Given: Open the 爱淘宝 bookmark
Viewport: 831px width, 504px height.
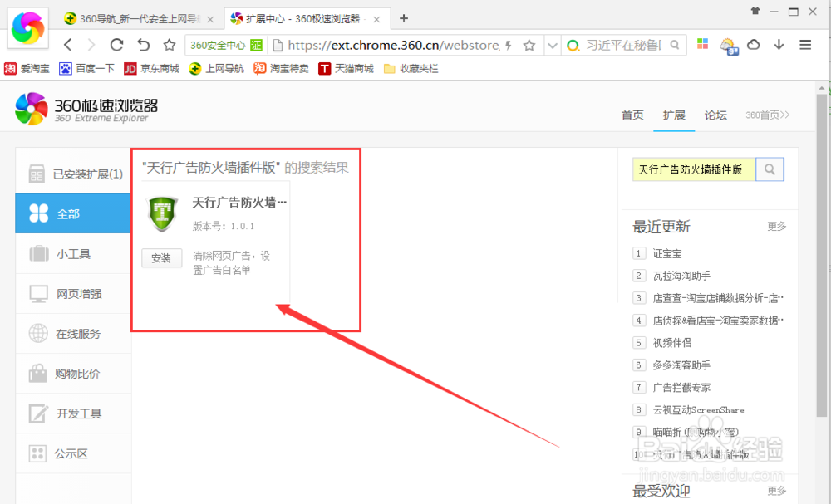Looking at the screenshot, I should (27, 68).
